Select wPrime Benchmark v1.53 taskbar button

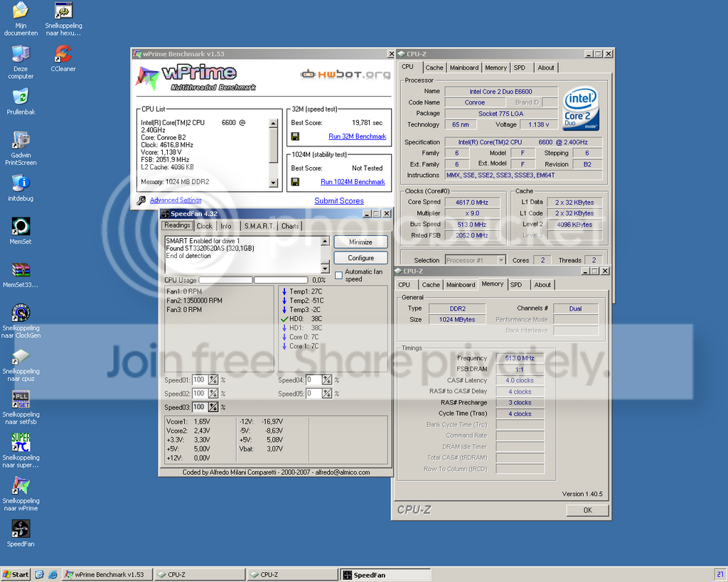[x=107, y=575]
